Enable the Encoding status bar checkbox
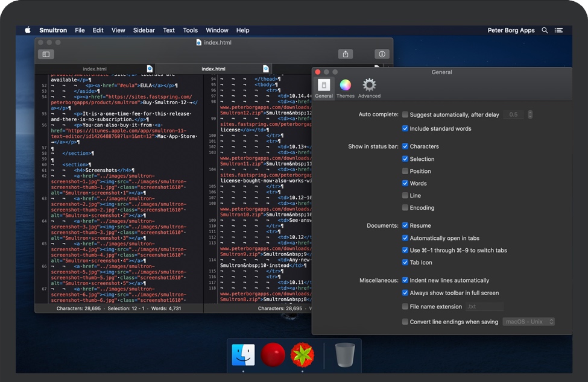Image resolution: width=588 pixels, height=382 pixels. [405, 208]
